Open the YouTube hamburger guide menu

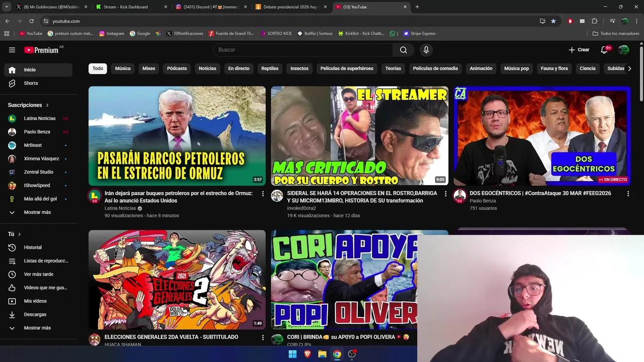click(12, 50)
